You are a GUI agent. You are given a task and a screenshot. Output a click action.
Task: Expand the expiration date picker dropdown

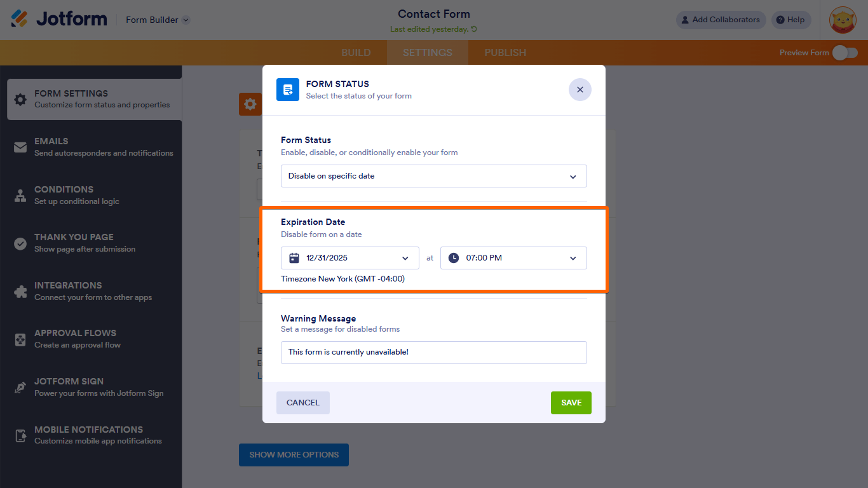(x=405, y=258)
